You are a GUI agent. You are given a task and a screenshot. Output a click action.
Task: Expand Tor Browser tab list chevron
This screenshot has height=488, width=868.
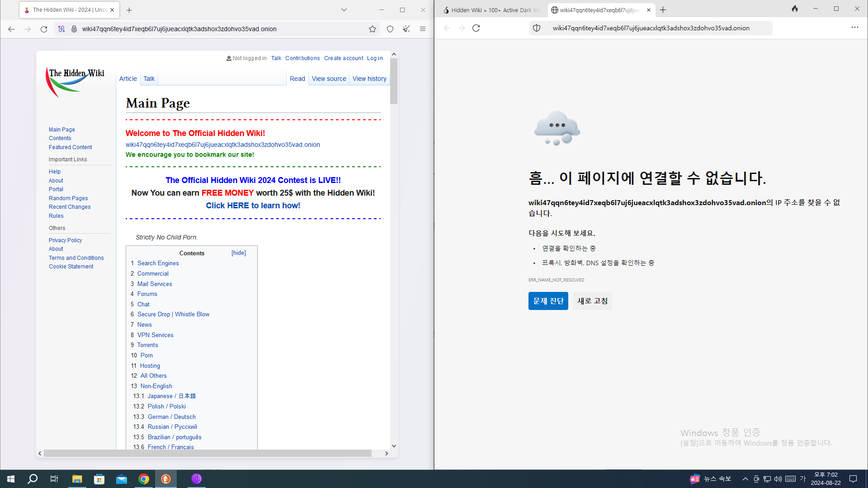pyautogui.click(x=344, y=9)
